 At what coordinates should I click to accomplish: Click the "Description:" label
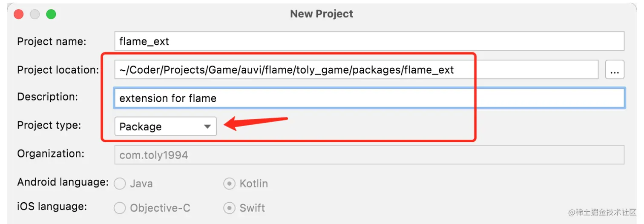pos(48,97)
